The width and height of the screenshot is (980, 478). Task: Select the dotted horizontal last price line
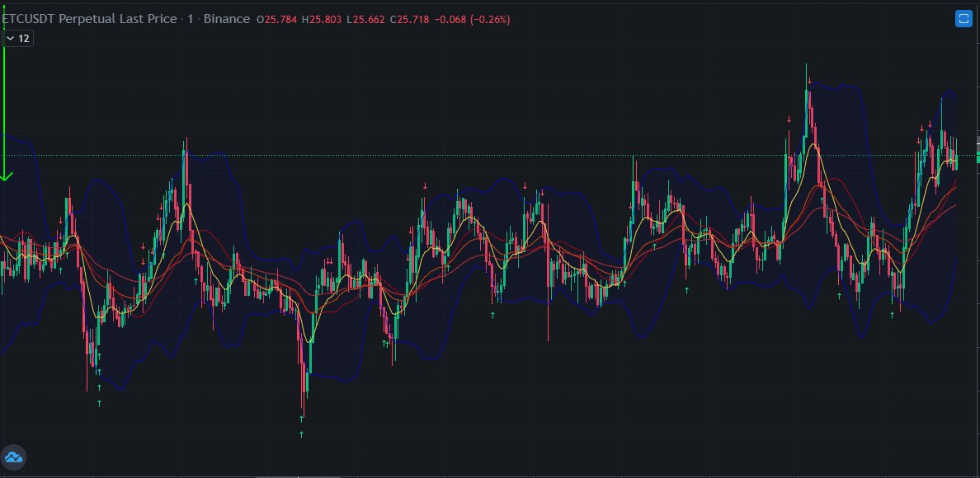488,155
